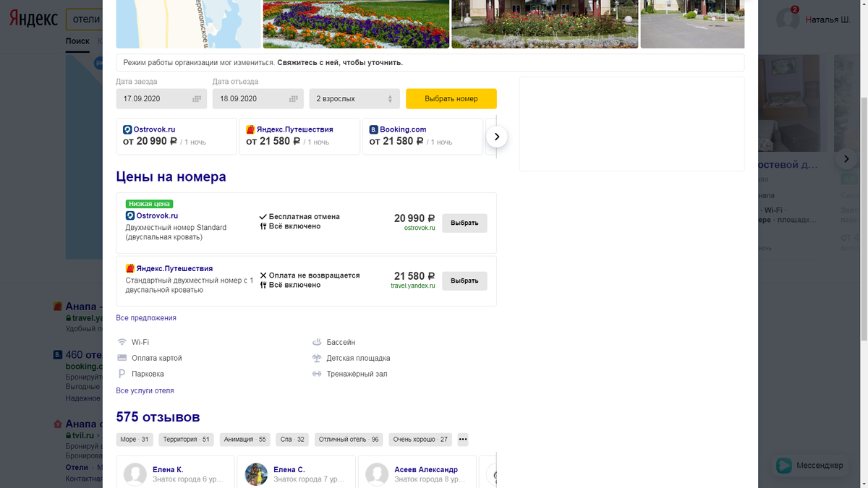Choose Ostrovok.ru Standard room offer

[x=464, y=223]
